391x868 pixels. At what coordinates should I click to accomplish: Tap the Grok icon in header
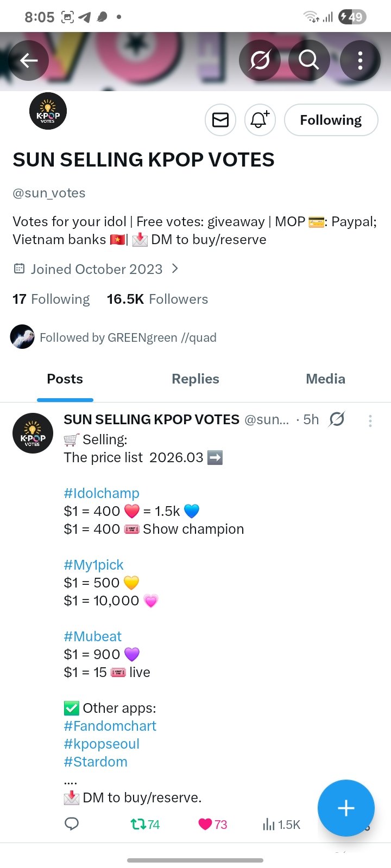click(x=260, y=60)
